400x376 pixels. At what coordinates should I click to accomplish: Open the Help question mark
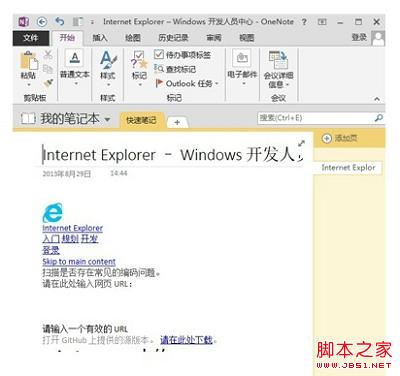(x=304, y=22)
